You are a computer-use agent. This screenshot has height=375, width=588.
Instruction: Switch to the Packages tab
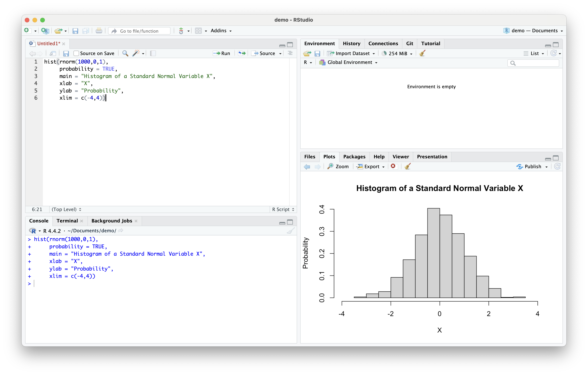pyautogui.click(x=354, y=157)
